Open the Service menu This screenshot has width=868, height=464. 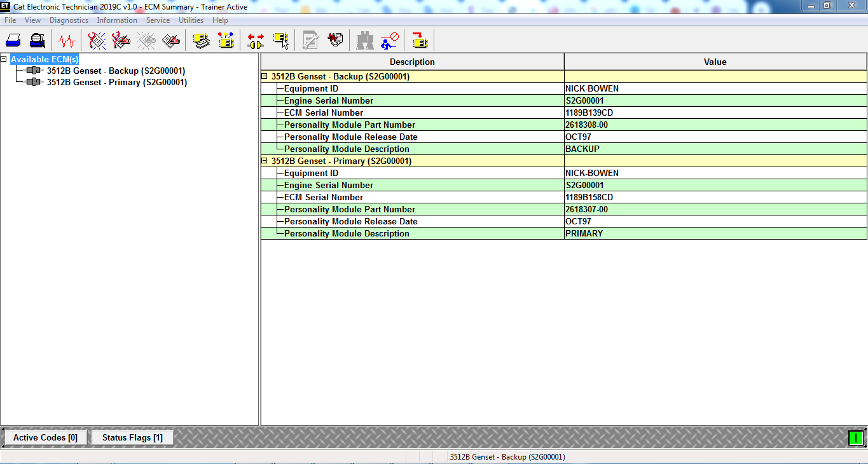point(158,20)
